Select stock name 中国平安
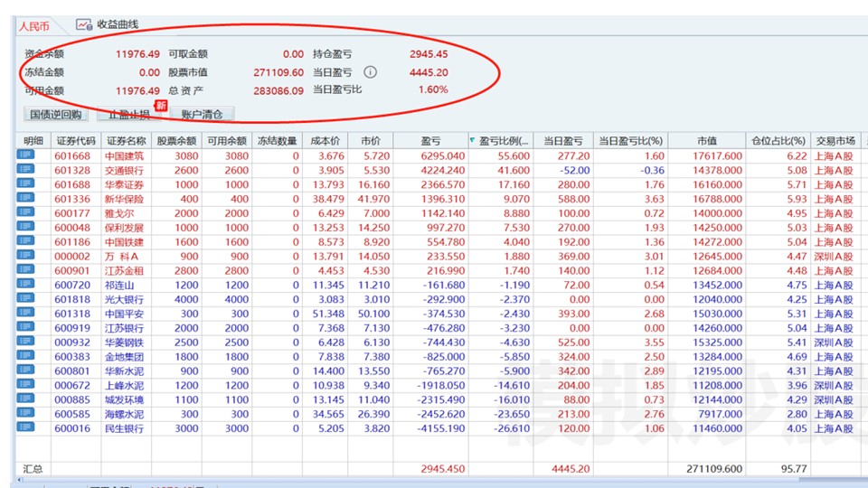This screenshot has height=488, width=868. pyautogui.click(x=125, y=314)
